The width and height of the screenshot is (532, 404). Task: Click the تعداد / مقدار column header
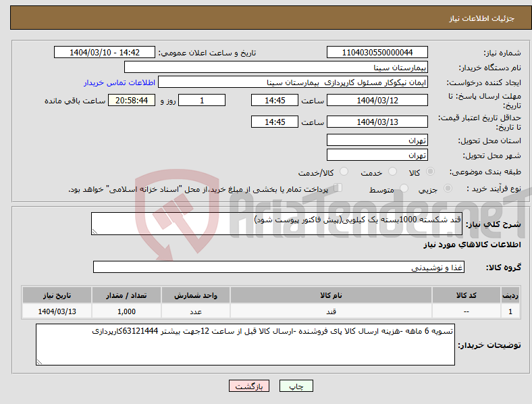click(x=126, y=295)
